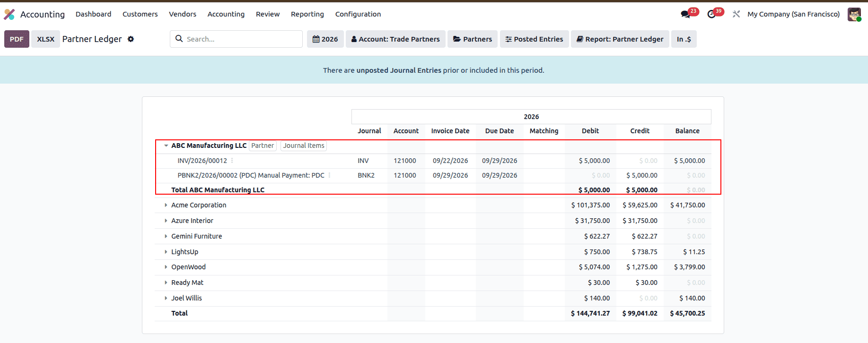Click the Total ABC Manufacturing LLC row label
868x343 pixels.
click(x=218, y=190)
